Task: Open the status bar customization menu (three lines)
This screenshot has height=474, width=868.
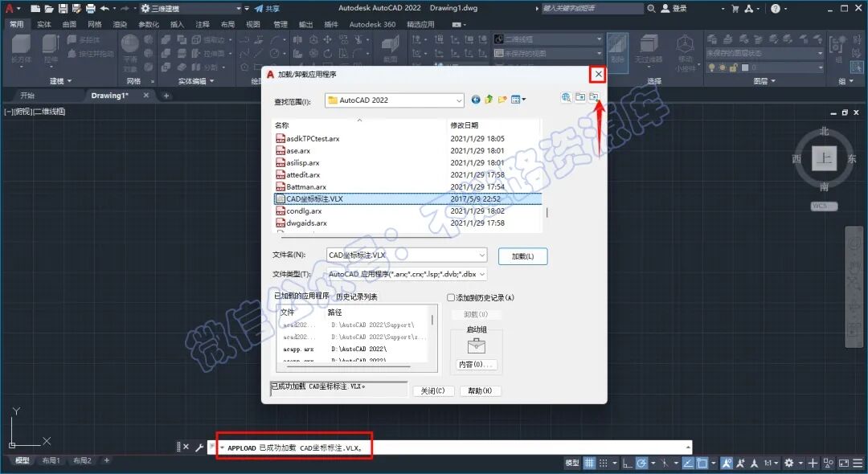Action: 858,463
